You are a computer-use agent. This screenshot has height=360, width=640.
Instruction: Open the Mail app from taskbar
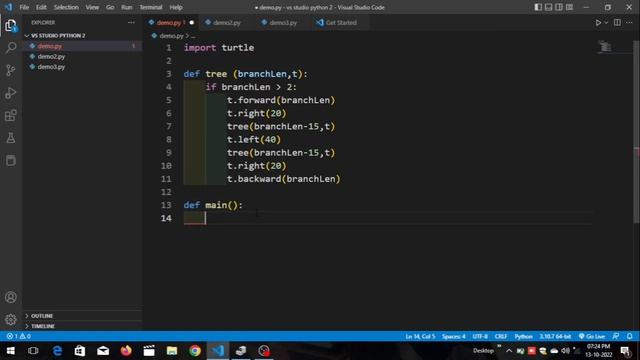[x=103, y=351]
